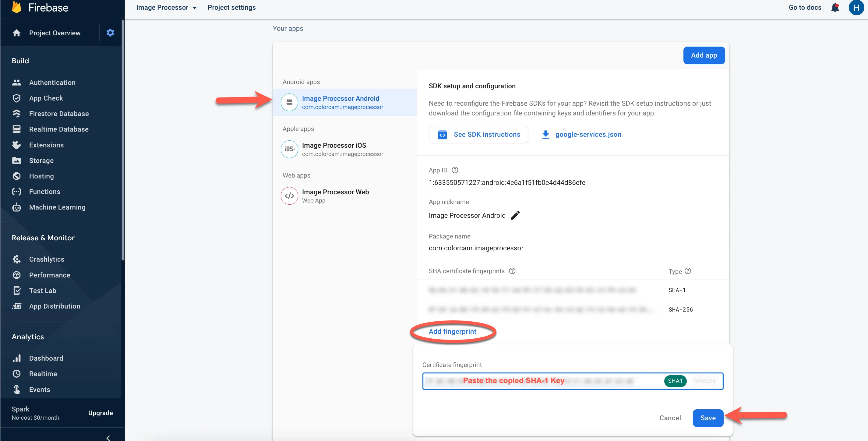The image size is (868, 441).
Task: Open the user account avatar H
Action: pos(856,7)
